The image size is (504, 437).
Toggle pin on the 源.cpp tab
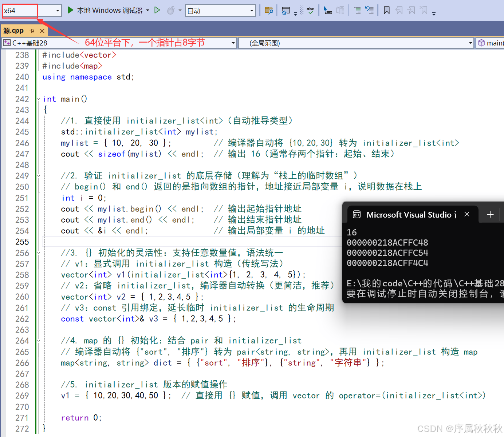pyautogui.click(x=32, y=31)
